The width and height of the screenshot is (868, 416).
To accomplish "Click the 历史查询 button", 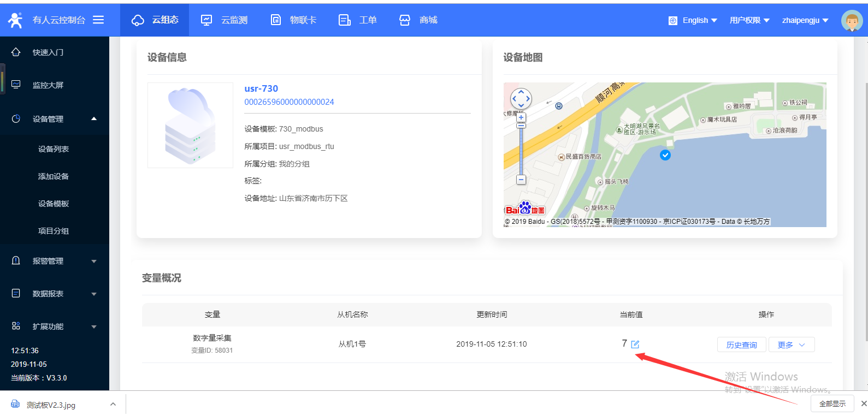I will (741, 344).
